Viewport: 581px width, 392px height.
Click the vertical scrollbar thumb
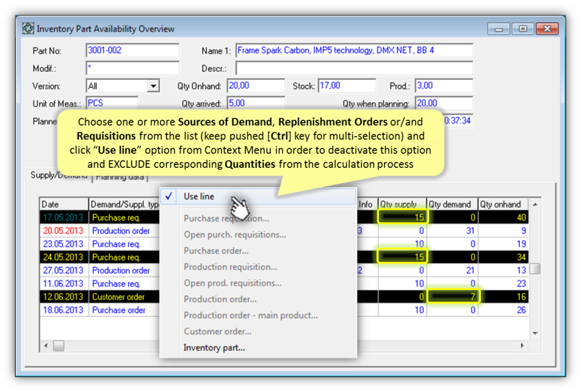535,268
